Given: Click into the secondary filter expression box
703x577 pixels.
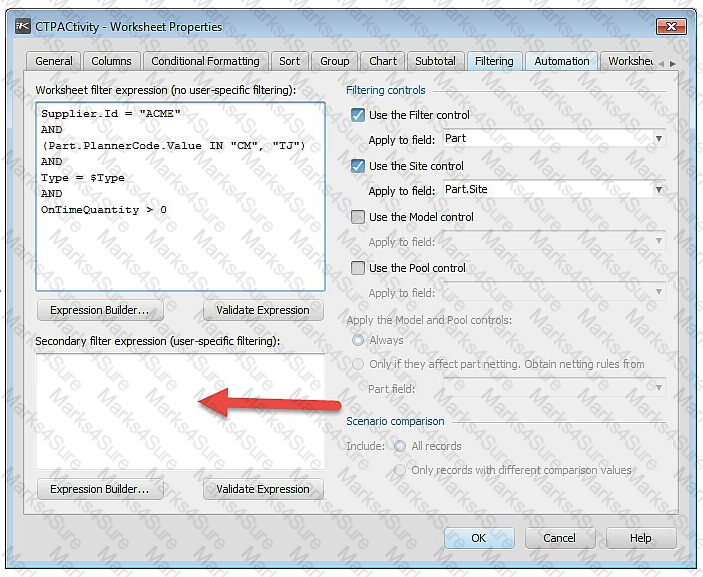Looking at the screenshot, I should (180, 411).
